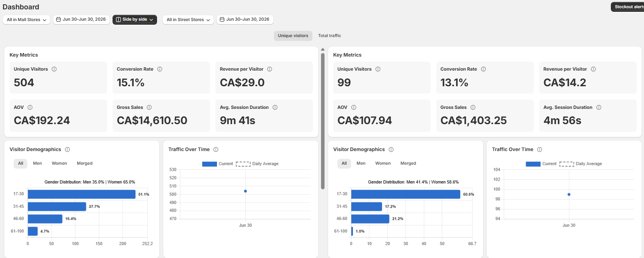
Task: Select the Merged tab in left demographics
Action: [85, 164]
